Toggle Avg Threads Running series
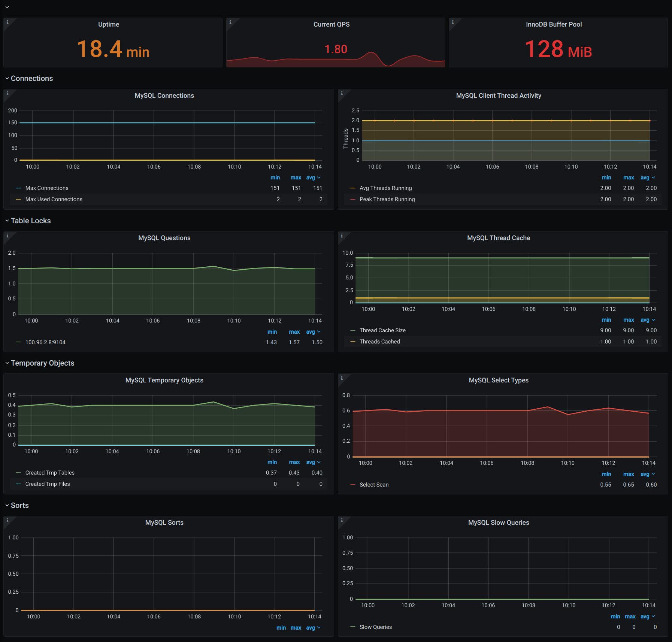 (x=386, y=188)
